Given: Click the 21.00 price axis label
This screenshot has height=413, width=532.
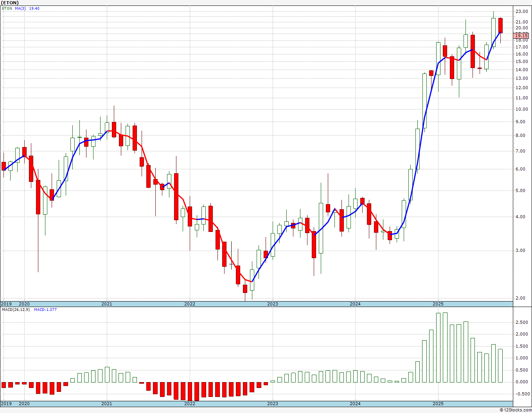Looking at the screenshot, I should [522, 22].
